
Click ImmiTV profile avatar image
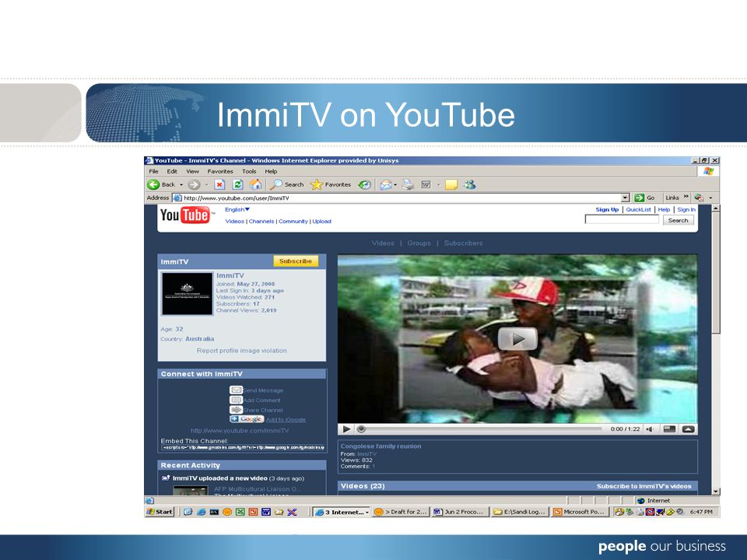188,293
